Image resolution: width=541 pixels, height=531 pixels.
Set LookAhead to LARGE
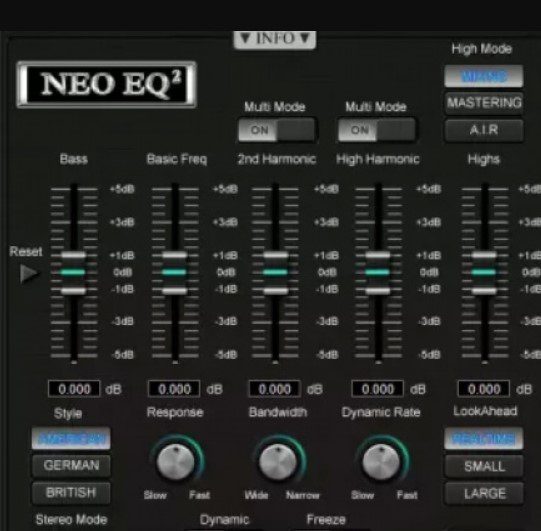tap(484, 494)
